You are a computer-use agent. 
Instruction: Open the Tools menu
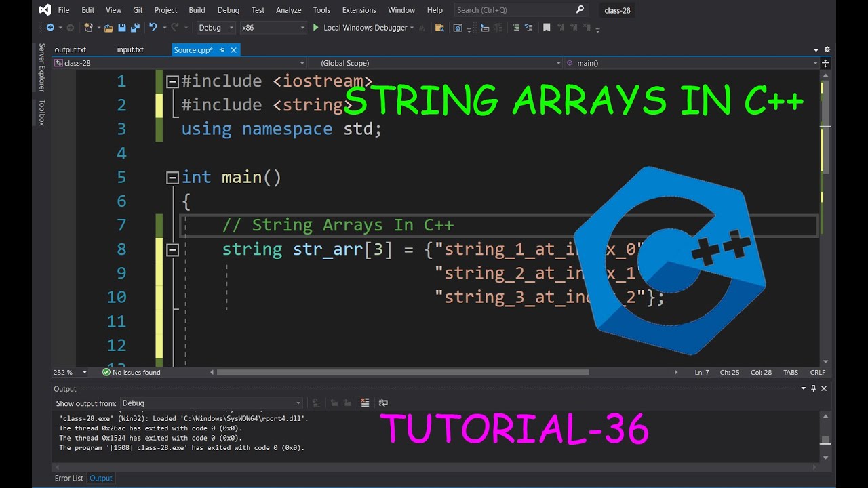(x=322, y=10)
